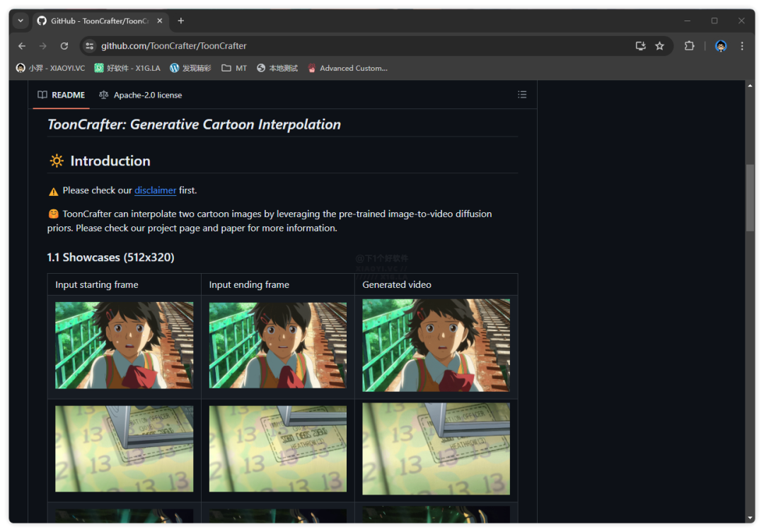The height and width of the screenshot is (532, 764).
Task: Close the GitHub ToonCrafter tab
Action: pos(160,21)
